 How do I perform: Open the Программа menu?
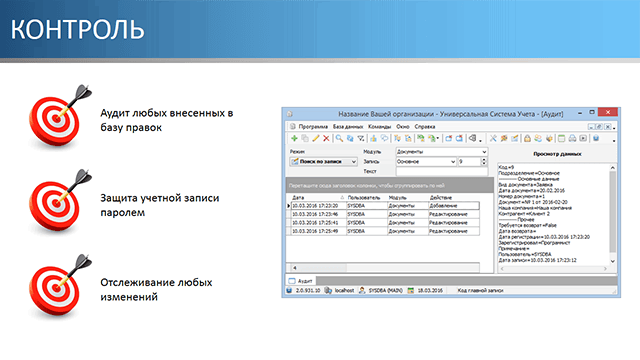coord(313,127)
